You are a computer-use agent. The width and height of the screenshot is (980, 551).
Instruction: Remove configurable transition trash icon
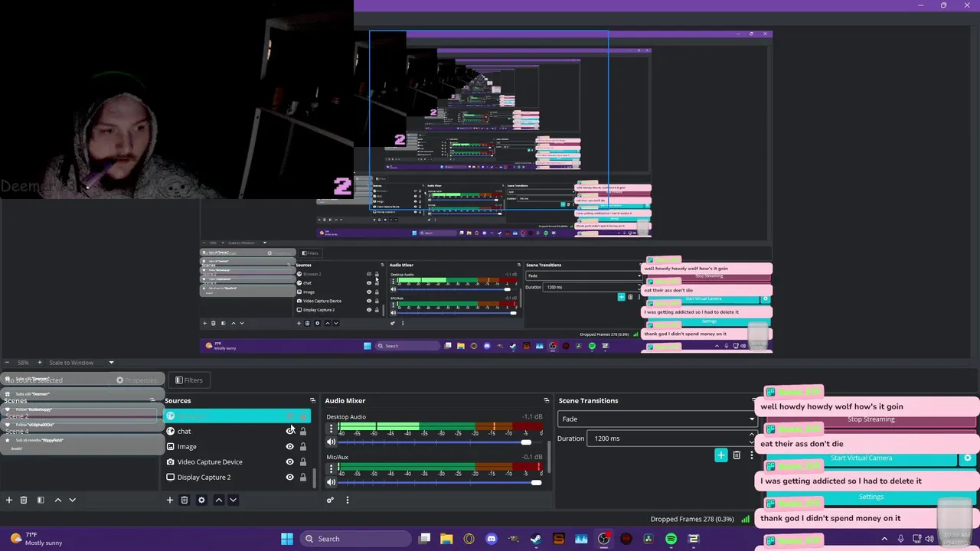[737, 455]
